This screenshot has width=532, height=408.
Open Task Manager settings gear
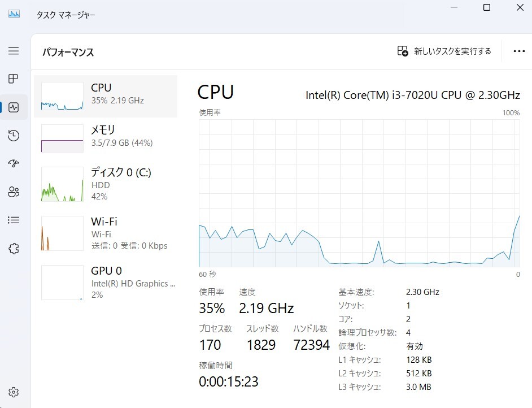click(x=14, y=392)
